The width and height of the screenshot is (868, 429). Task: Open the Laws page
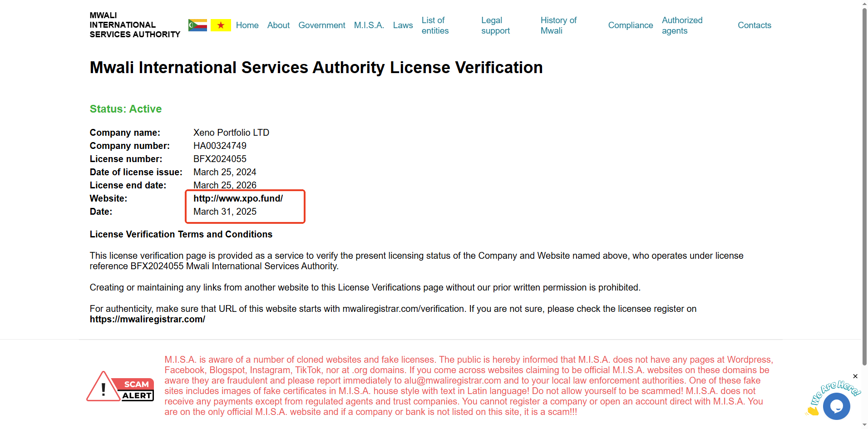(x=403, y=25)
